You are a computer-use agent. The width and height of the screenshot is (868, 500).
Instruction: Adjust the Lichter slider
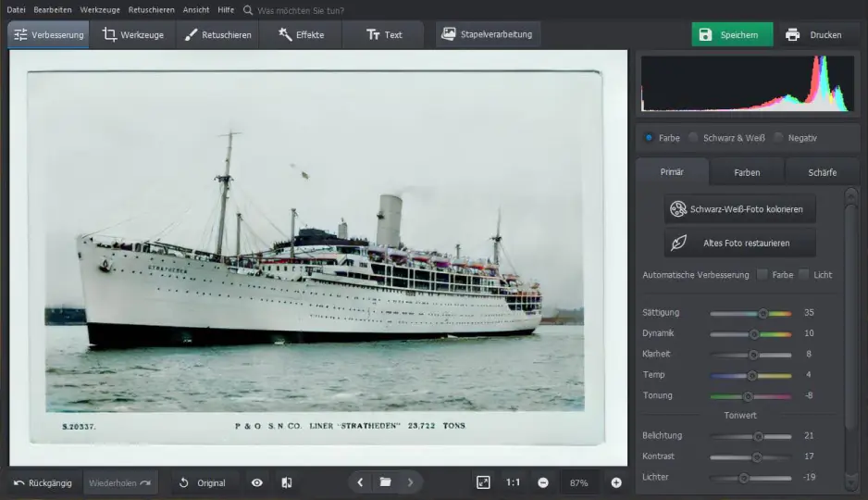(750, 478)
